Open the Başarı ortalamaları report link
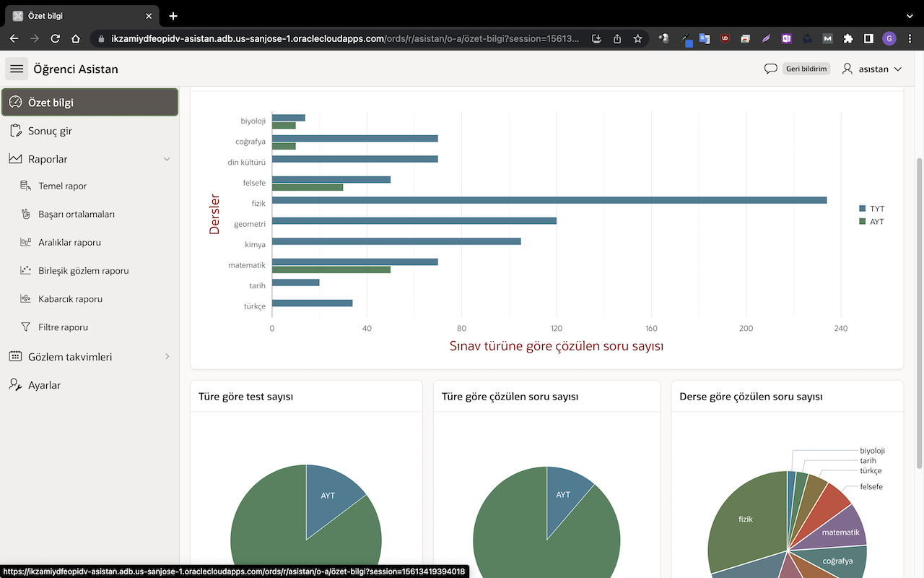Screen dimensions: 924x578 (77, 214)
